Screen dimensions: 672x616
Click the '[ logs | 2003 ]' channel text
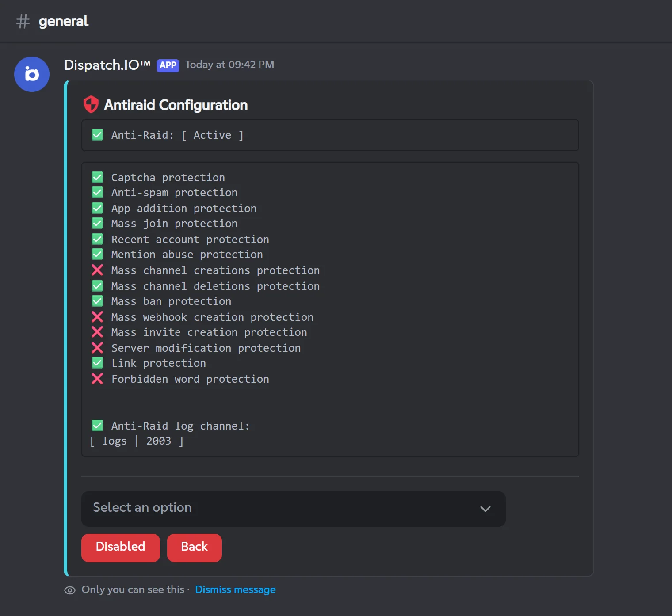[x=137, y=441]
